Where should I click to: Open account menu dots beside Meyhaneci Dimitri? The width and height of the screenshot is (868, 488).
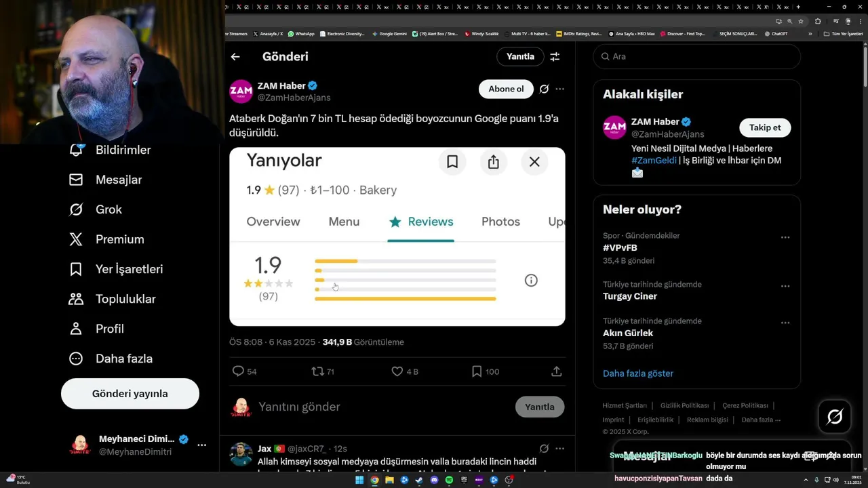coord(201,445)
